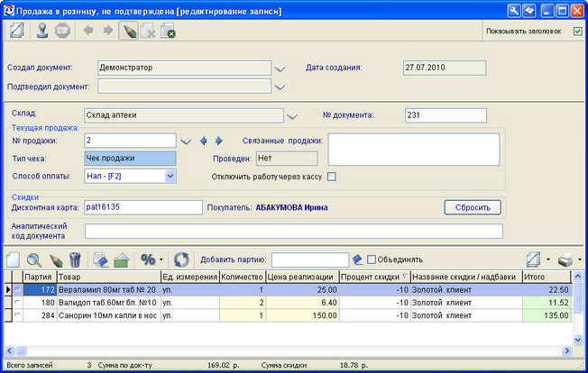Screen dimensions: 588x373
Task: Go to previous sale with blue left arrow
Action: pyautogui.click(x=203, y=141)
